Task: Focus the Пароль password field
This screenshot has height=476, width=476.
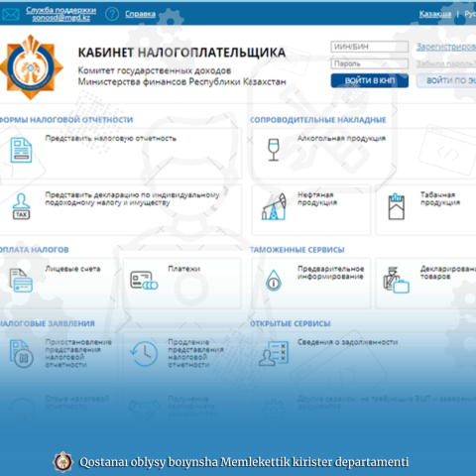Action: tap(370, 63)
